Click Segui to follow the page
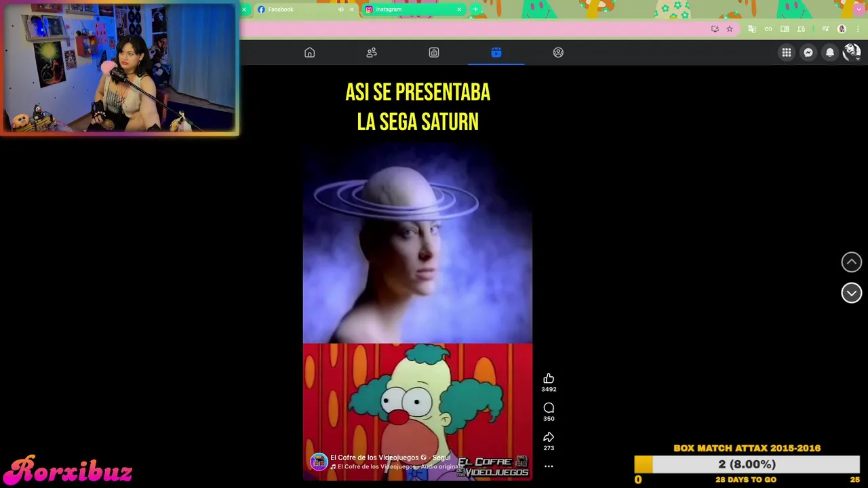This screenshot has width=868, height=488. pyautogui.click(x=441, y=457)
